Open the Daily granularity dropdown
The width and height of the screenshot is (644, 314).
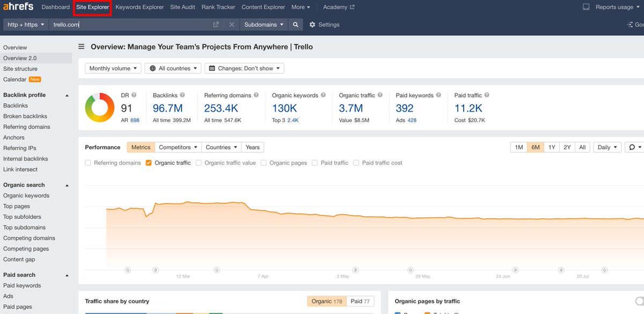[607, 147]
